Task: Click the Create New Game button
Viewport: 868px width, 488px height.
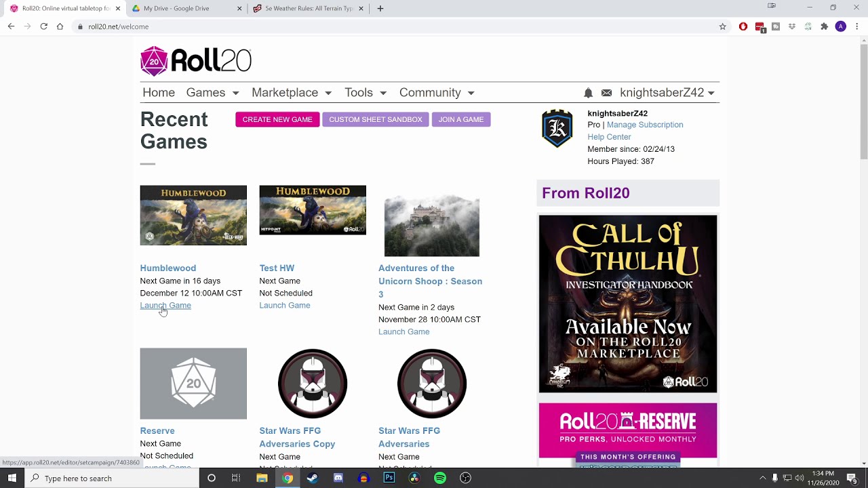Action: pyautogui.click(x=277, y=119)
